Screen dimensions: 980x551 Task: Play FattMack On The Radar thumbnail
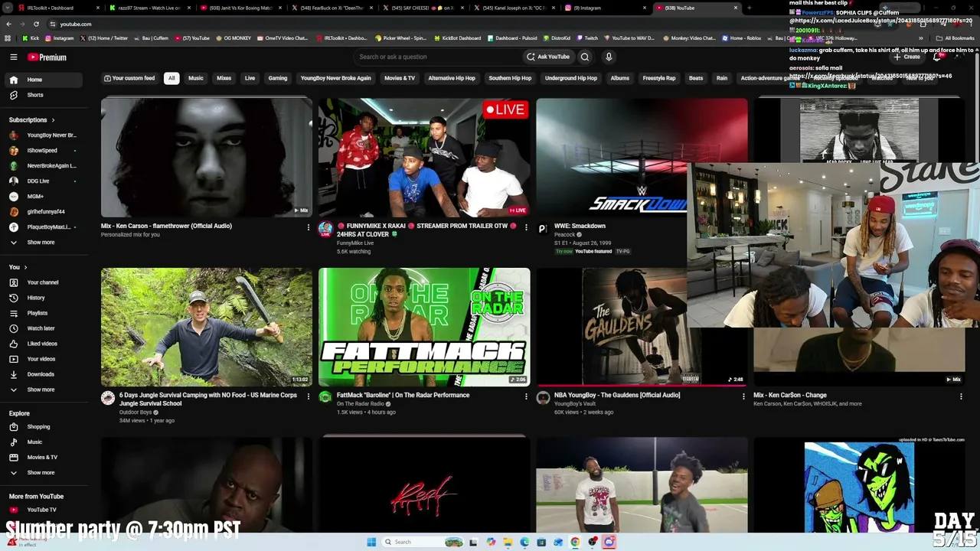coord(424,327)
